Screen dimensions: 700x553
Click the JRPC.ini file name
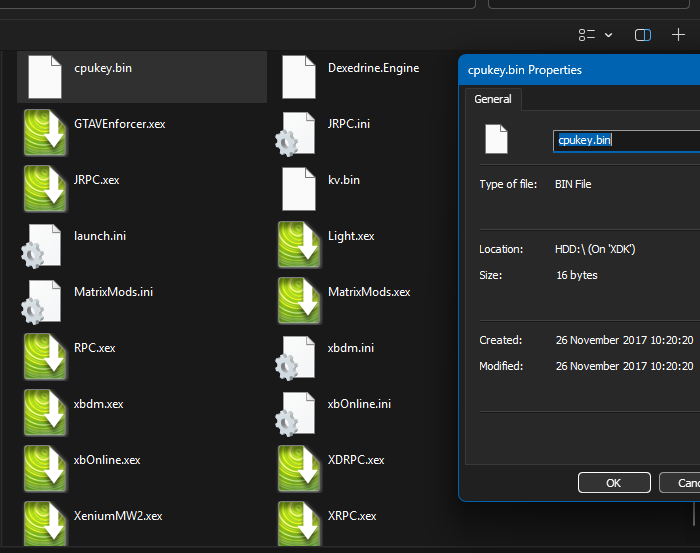(x=349, y=124)
